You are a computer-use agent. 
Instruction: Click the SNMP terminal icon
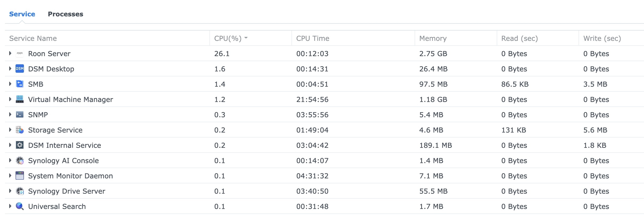click(x=20, y=115)
